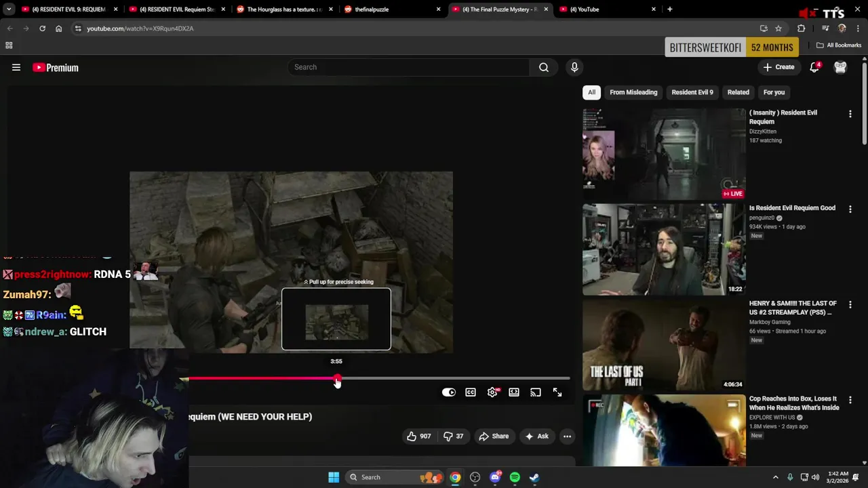Open DizzyKitten channel name
Screen dimensions: 868x488
(763, 131)
